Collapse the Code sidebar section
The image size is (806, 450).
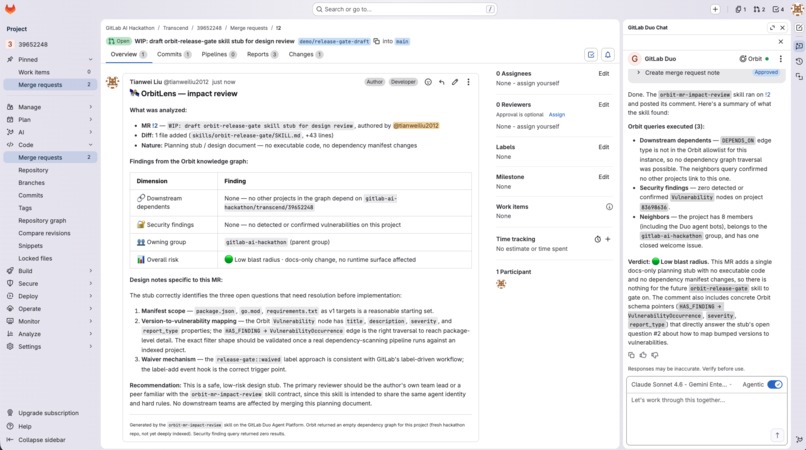click(50, 145)
